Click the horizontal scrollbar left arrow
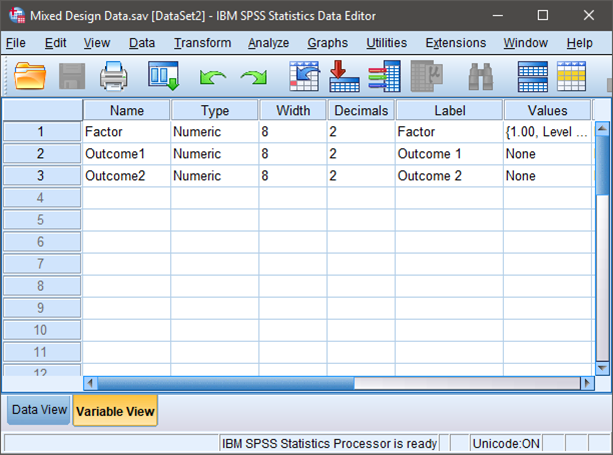Viewport: 613px width, 455px height. 91,383
